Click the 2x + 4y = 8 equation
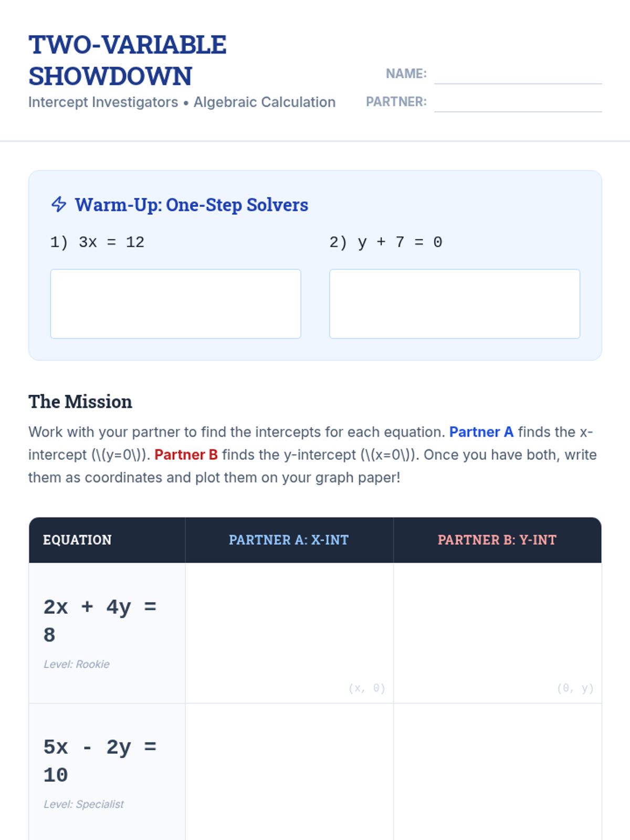This screenshot has width=630, height=840. pos(100,621)
